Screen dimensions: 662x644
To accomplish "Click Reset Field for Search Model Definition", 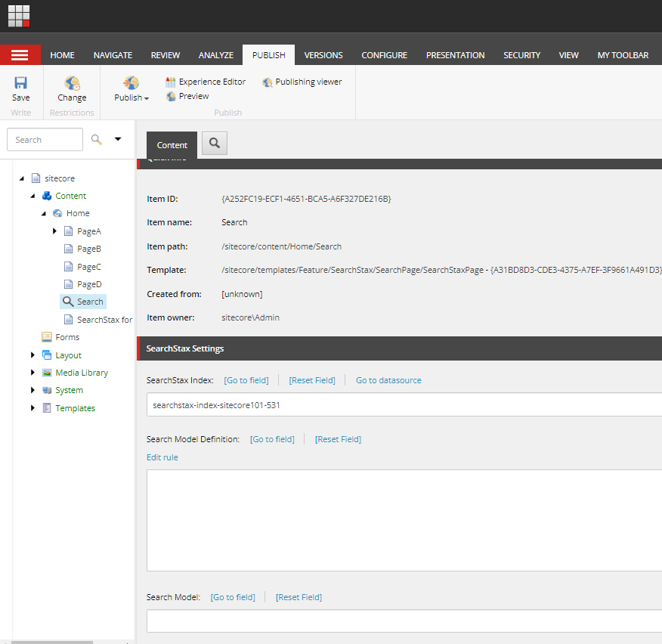I will click(338, 439).
